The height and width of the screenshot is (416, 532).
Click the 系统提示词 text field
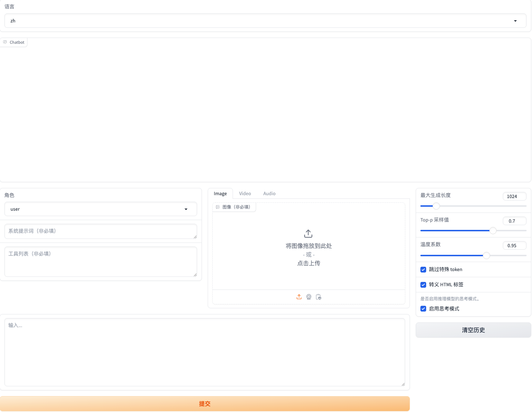(x=101, y=231)
